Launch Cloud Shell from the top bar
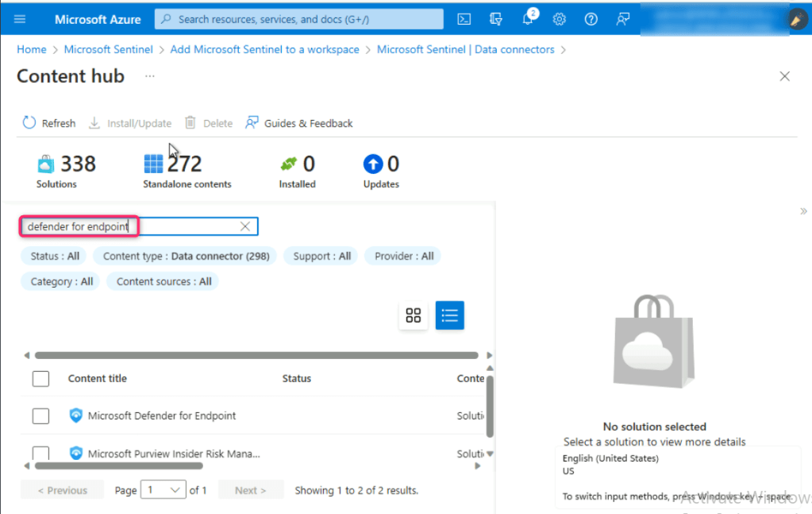Image resolution: width=812 pixels, height=514 pixels. point(465,19)
